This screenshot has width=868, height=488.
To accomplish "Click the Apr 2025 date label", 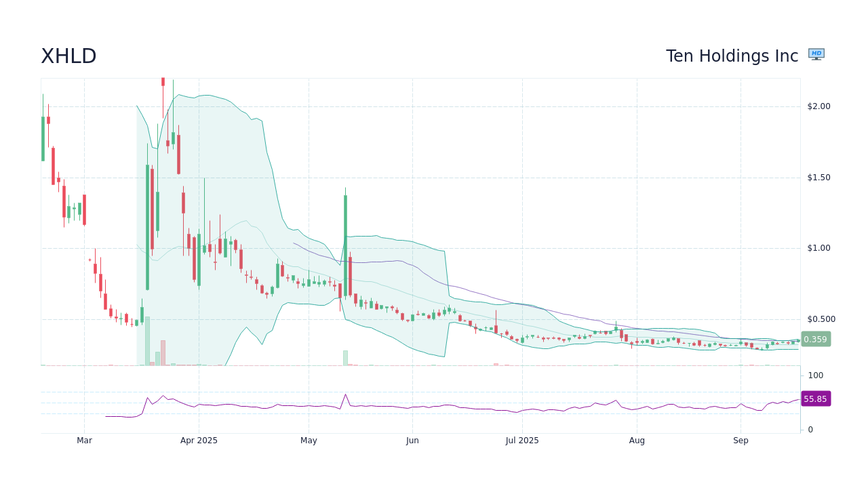I will coord(199,441).
